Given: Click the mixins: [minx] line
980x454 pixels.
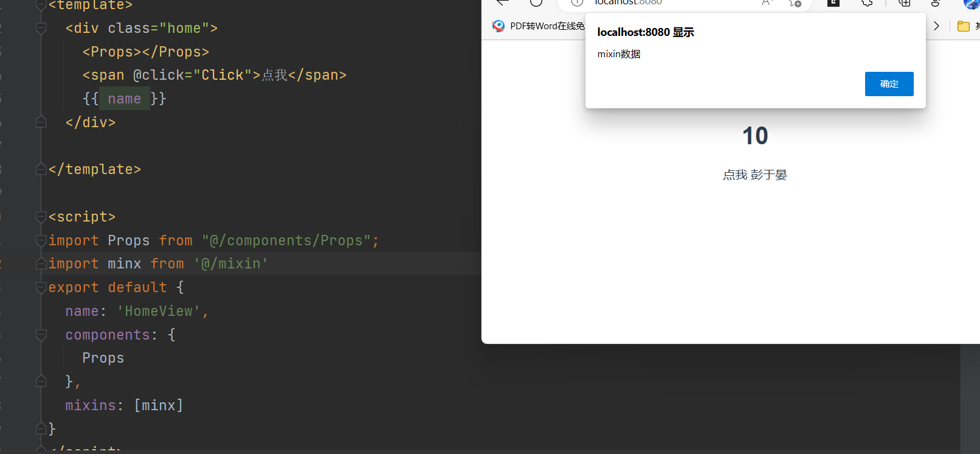Looking at the screenshot, I should pyautogui.click(x=124, y=405).
